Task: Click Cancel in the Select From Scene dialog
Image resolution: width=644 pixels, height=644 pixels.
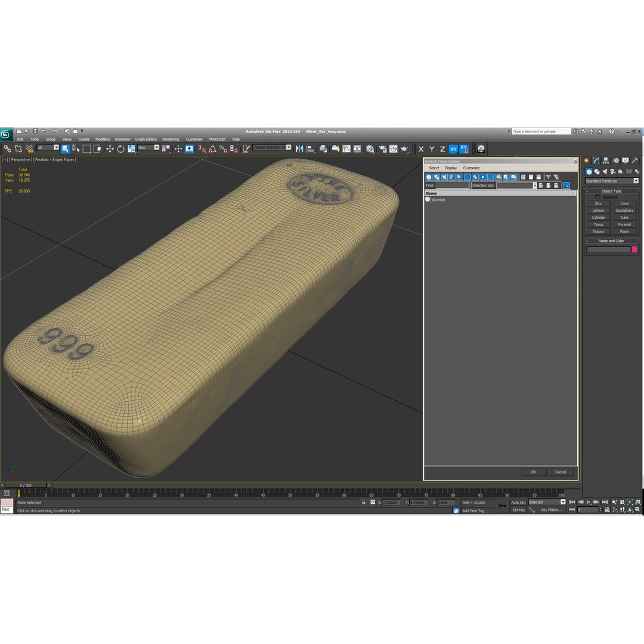Action: (x=561, y=472)
